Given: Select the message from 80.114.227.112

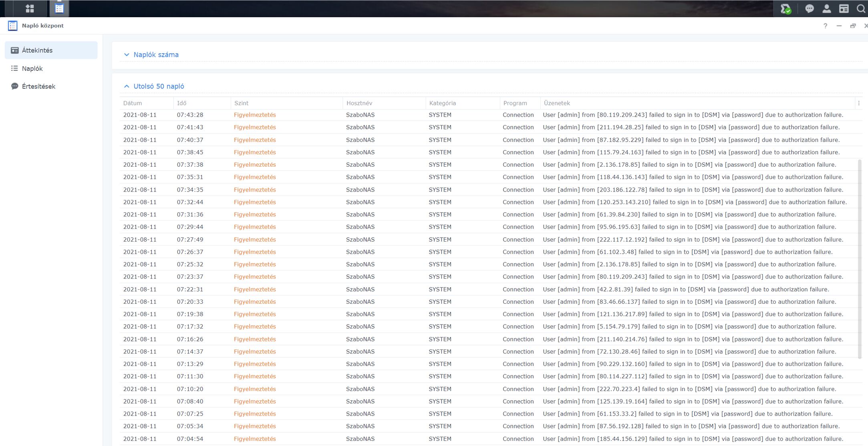Looking at the screenshot, I should pos(693,376).
